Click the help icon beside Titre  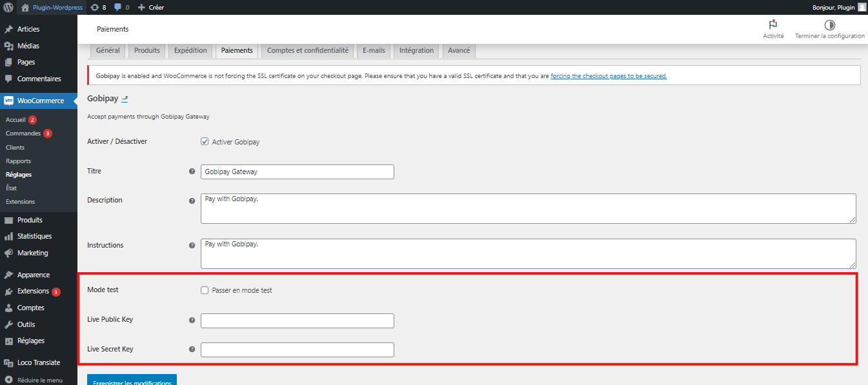(x=192, y=172)
